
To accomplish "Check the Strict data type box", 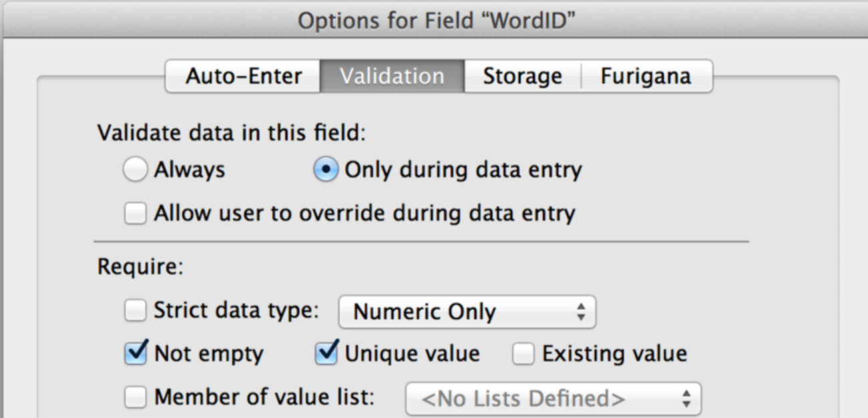I will [x=135, y=310].
